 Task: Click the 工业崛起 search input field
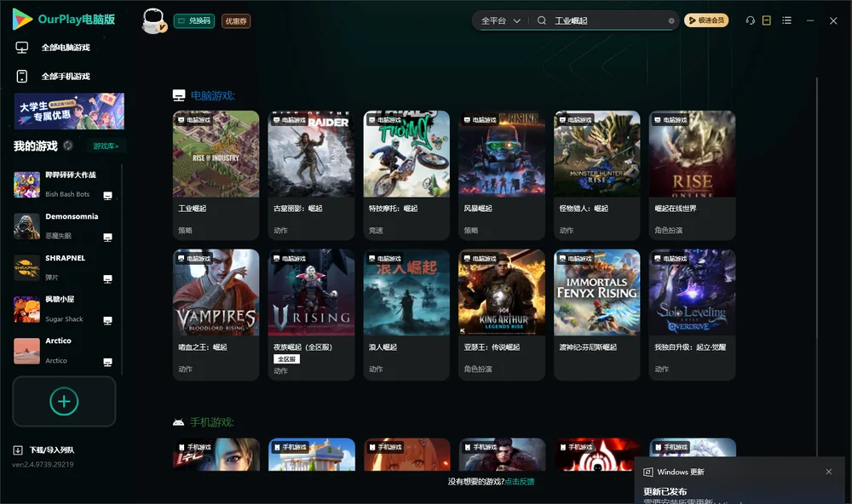610,20
